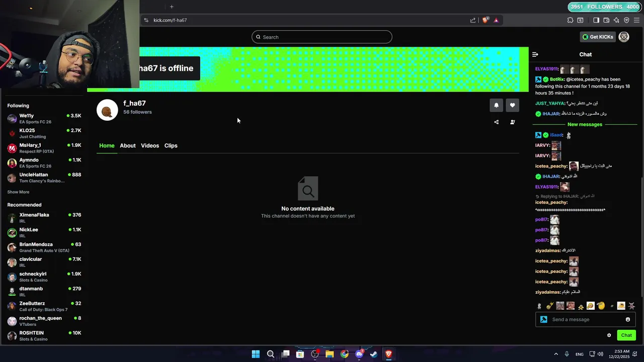Click the New messages divider

tap(585, 124)
